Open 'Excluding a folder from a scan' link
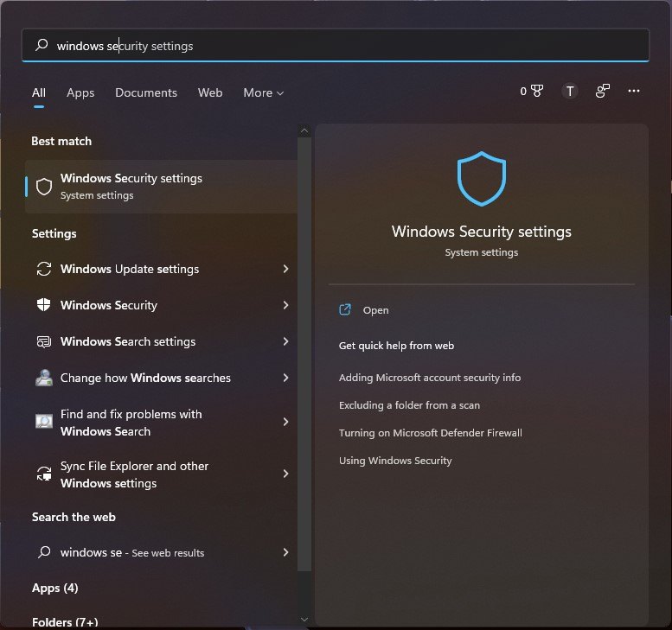 pos(409,405)
